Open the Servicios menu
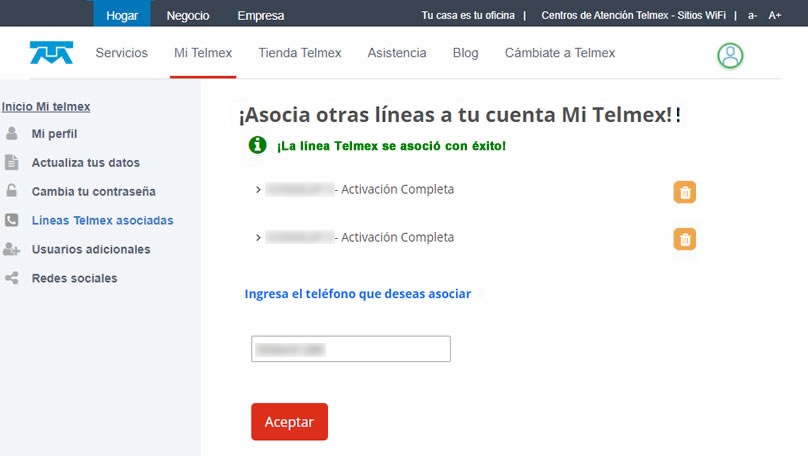808x456 pixels. point(122,53)
